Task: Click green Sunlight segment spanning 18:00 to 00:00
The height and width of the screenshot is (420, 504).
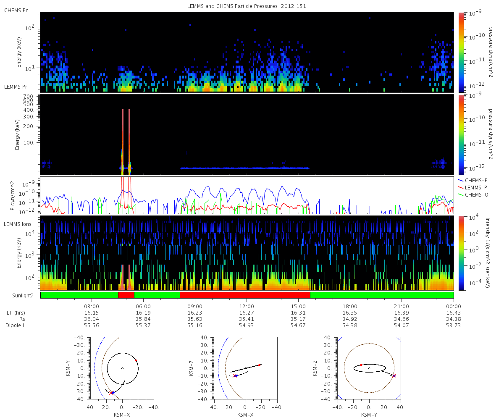Action: point(382,295)
